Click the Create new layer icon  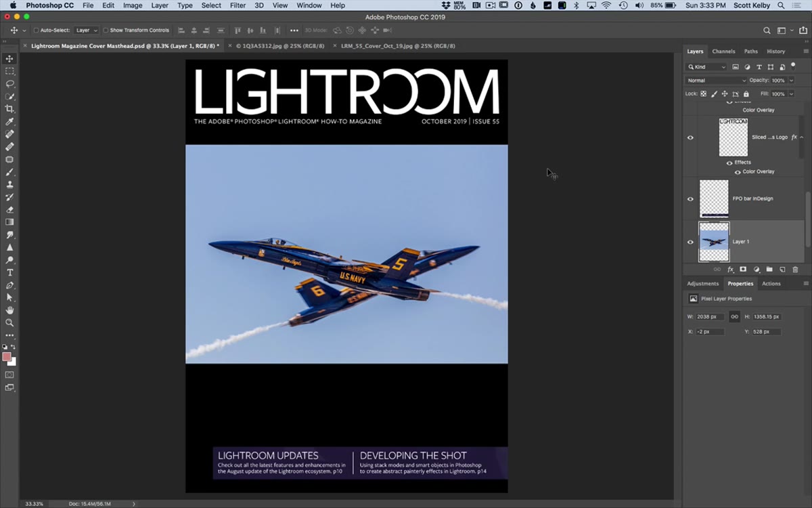tap(782, 270)
